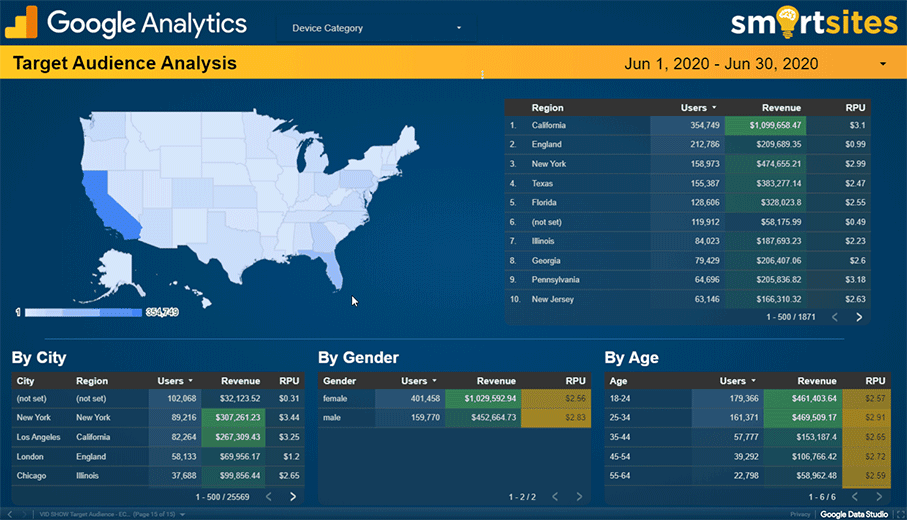Click the map users color scale bar
Screen dimensions: 907x520
[83, 313]
